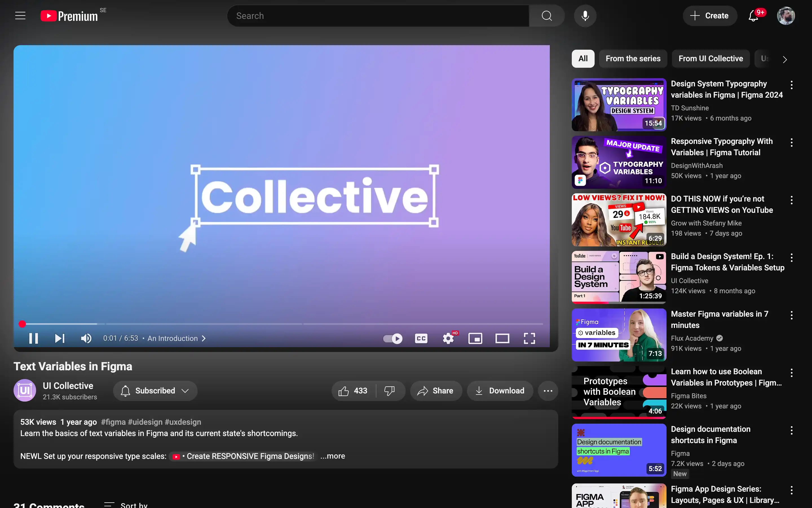Enable miniplayer mode
Image resolution: width=812 pixels, height=508 pixels.
(475, 338)
